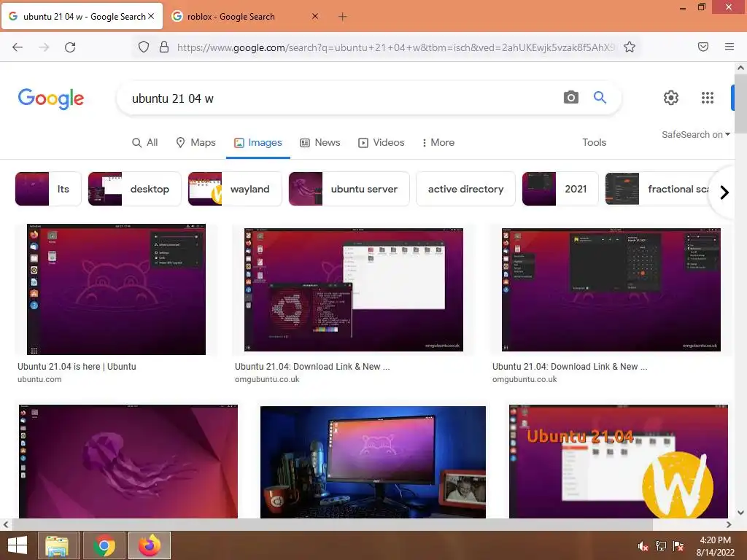Open Google quick settings gear
The height and width of the screenshot is (560, 747).
pos(671,98)
